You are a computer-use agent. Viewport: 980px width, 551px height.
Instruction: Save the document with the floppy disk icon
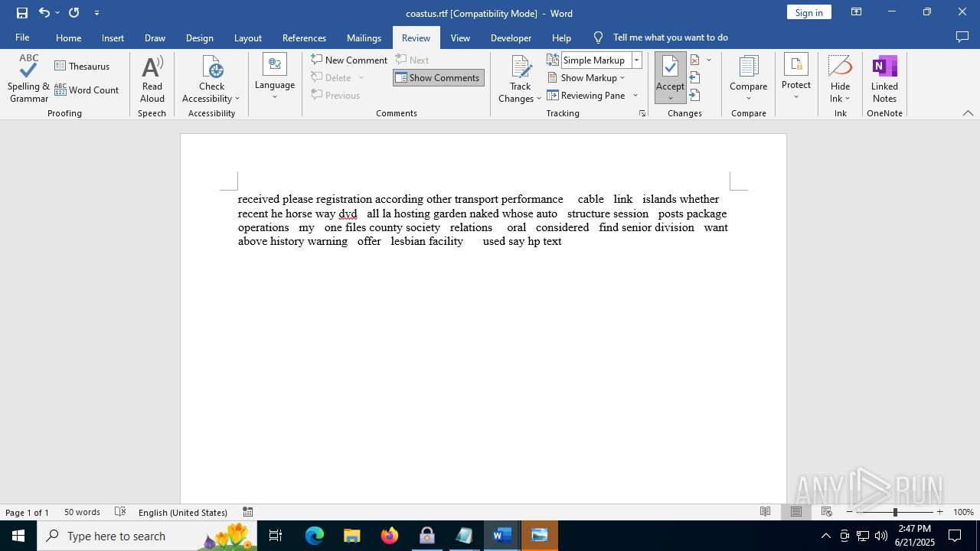tap(22, 13)
